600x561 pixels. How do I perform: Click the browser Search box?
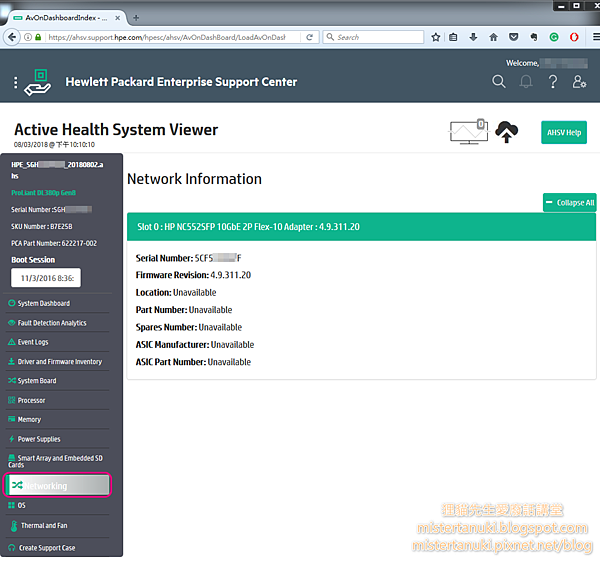point(373,37)
